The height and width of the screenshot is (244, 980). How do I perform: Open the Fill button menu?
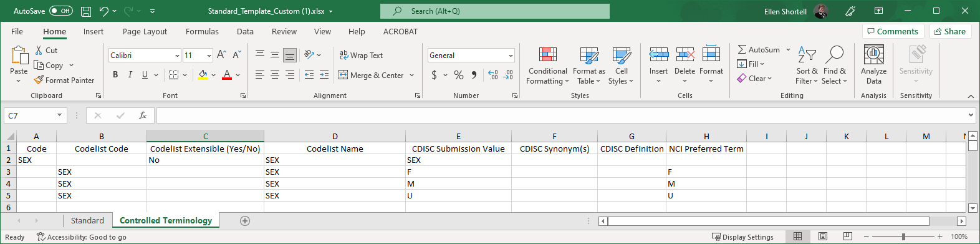pyautogui.click(x=751, y=64)
